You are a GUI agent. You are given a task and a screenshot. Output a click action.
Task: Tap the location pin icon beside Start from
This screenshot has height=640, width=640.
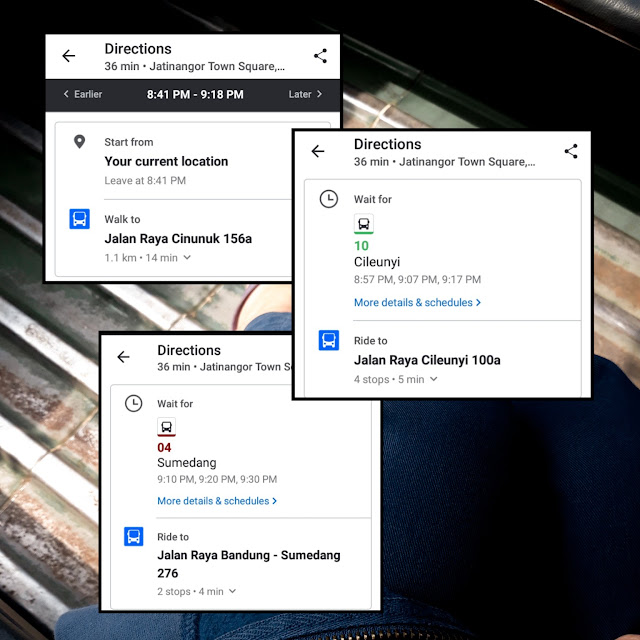point(80,142)
